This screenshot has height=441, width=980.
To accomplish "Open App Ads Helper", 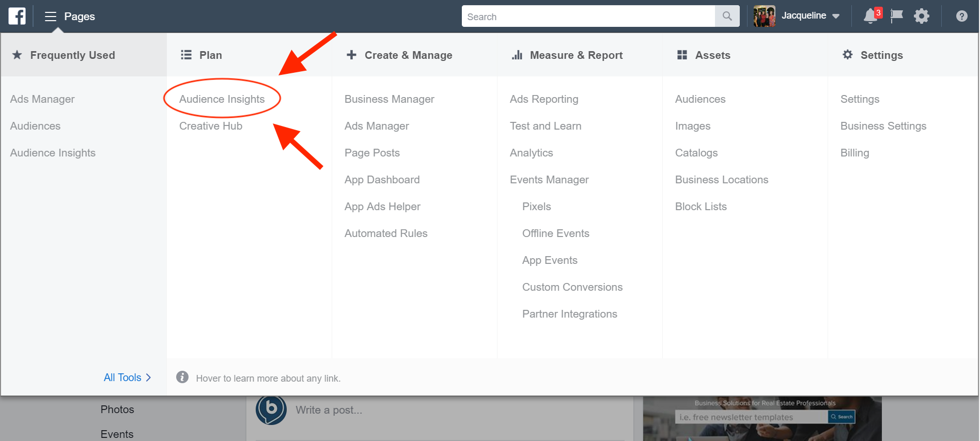I will [x=382, y=207].
